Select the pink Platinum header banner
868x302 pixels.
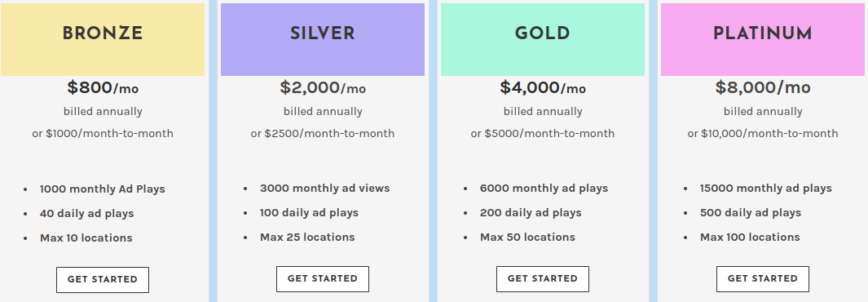click(x=763, y=39)
